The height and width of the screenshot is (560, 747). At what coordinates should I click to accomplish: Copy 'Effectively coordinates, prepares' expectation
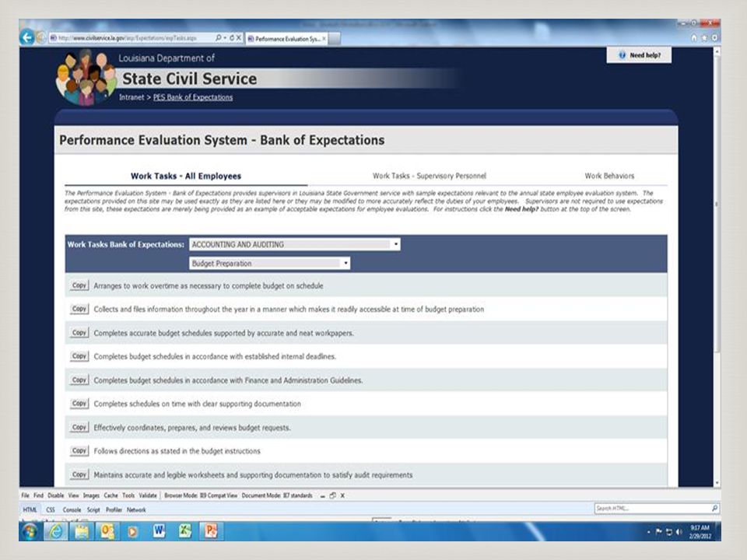coord(79,427)
